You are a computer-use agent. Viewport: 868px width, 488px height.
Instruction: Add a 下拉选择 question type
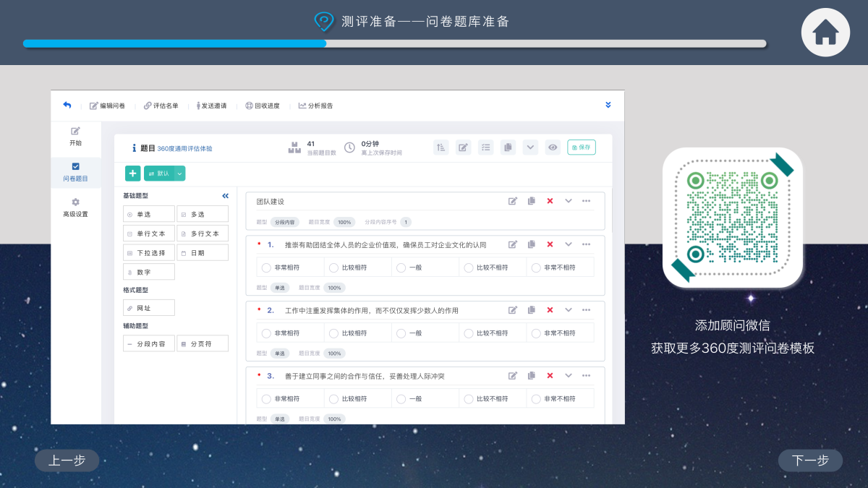click(x=149, y=253)
